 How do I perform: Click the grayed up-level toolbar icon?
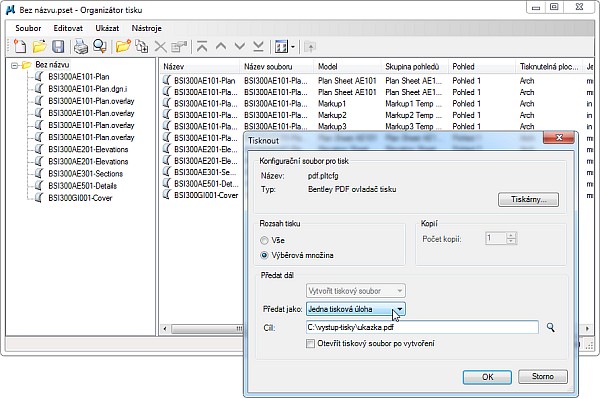point(310,47)
